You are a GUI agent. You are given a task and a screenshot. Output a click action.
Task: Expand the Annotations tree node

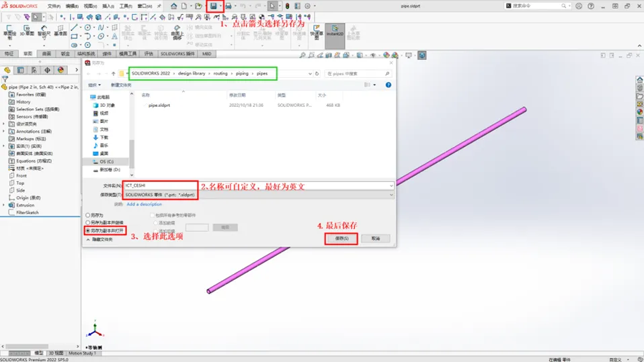(x=4, y=132)
